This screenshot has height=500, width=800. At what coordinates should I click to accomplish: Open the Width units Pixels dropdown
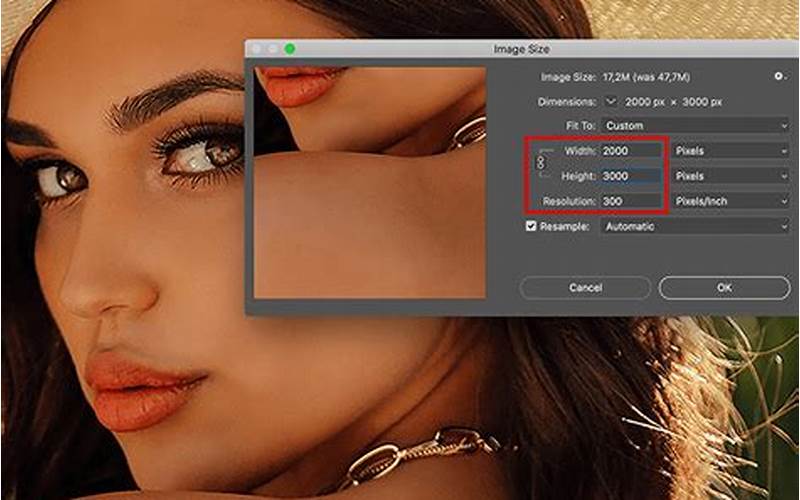click(731, 151)
